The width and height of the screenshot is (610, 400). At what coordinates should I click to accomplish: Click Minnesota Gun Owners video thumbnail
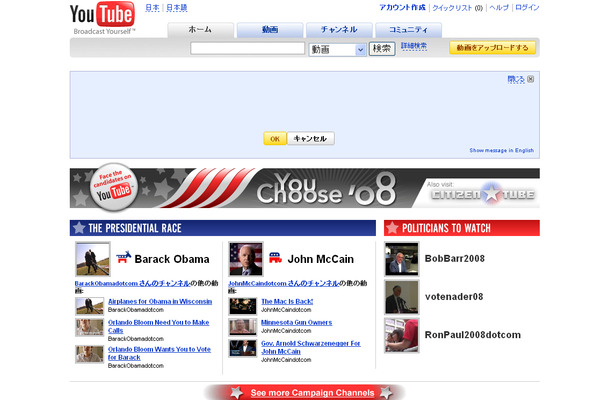243,327
